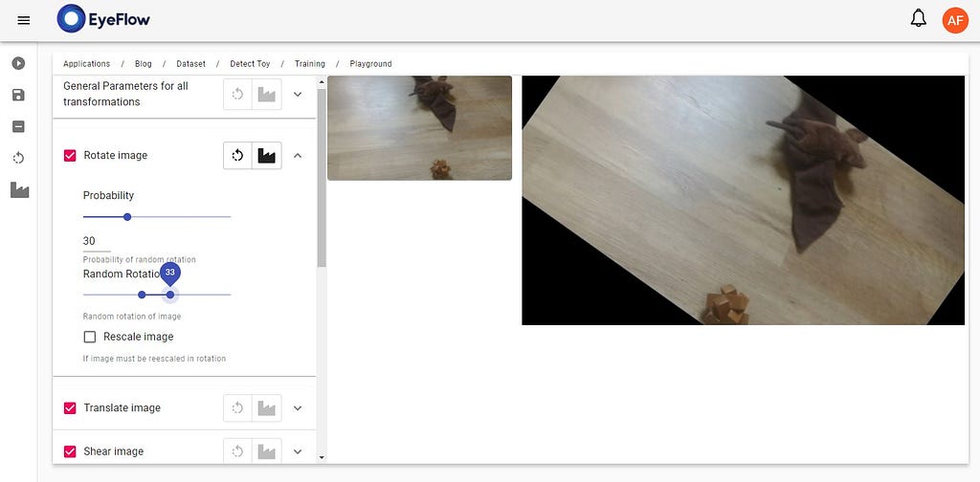Click Playground breadcrumb
Viewport: 980px width, 482px height.
pyautogui.click(x=370, y=64)
